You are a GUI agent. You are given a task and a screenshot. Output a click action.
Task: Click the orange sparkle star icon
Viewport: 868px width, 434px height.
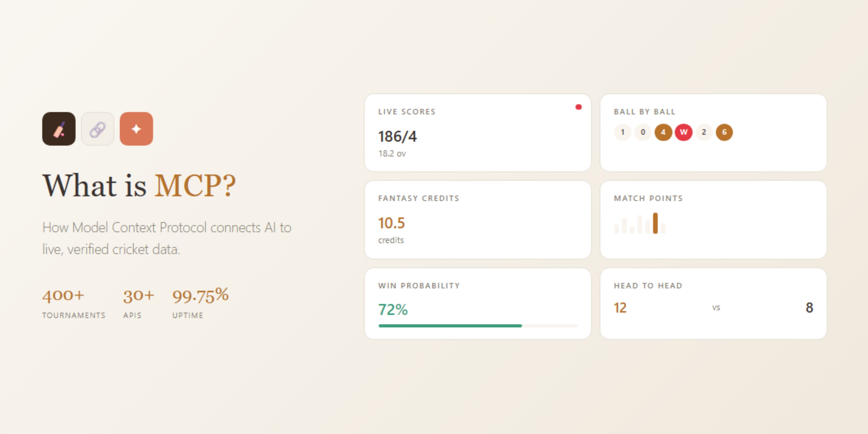coord(136,129)
